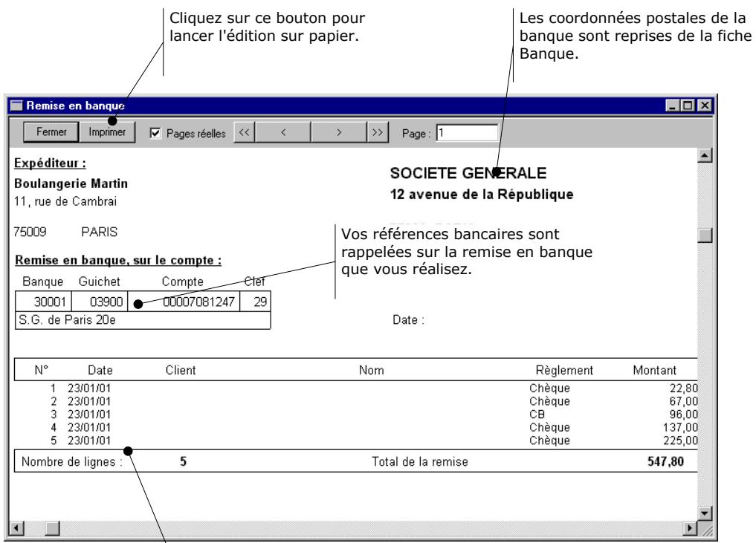Image resolution: width=756 pixels, height=543 pixels.
Task: Maximize the Remise en banque window
Action: [x=688, y=105]
